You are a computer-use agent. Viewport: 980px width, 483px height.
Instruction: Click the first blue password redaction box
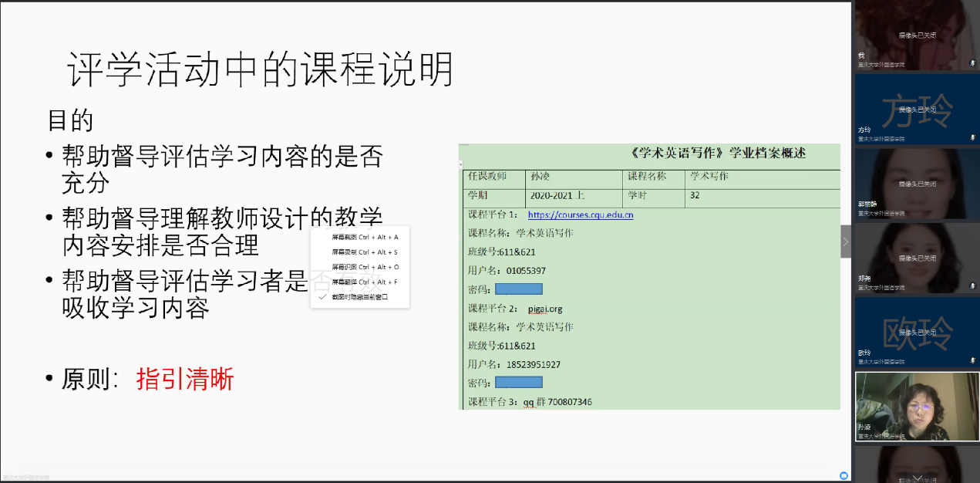(518, 289)
